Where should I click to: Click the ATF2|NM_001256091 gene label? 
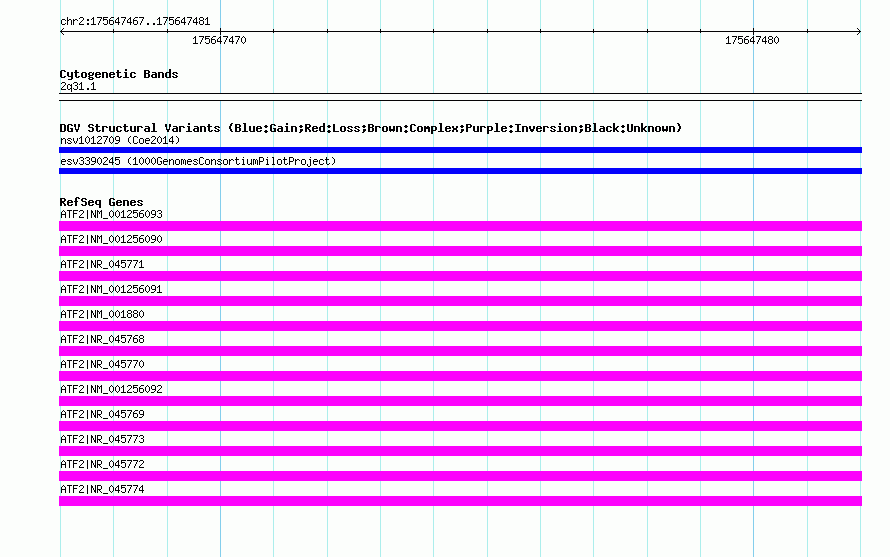point(111,289)
